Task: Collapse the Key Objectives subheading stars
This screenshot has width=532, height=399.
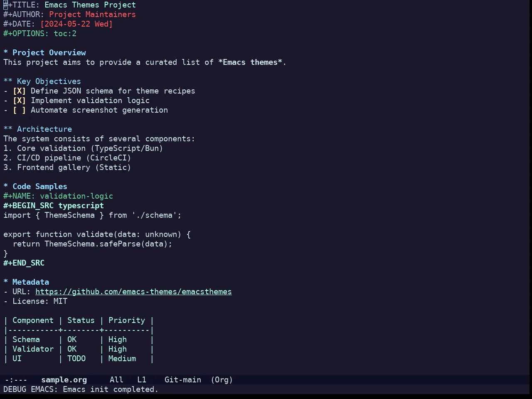Action: point(8,81)
